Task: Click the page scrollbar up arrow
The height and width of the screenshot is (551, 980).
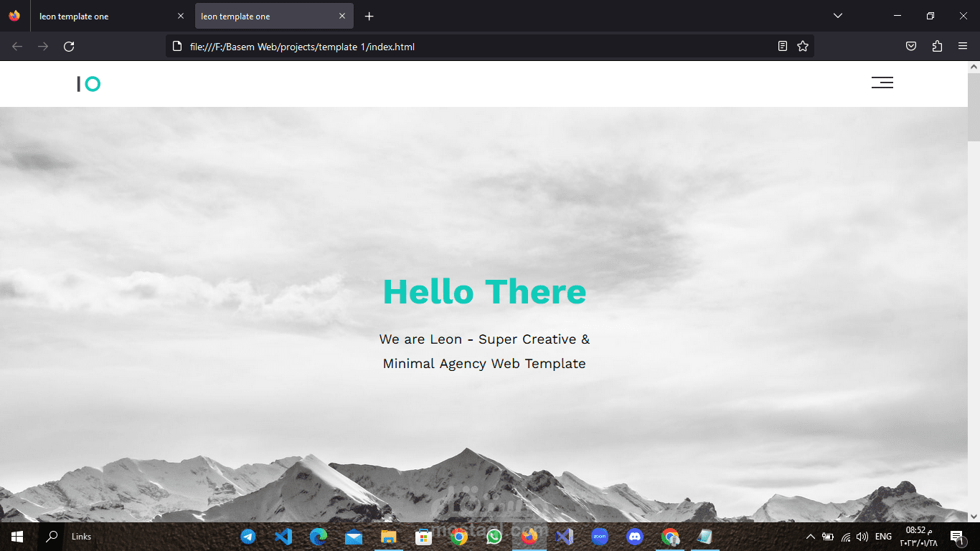Action: point(974,67)
